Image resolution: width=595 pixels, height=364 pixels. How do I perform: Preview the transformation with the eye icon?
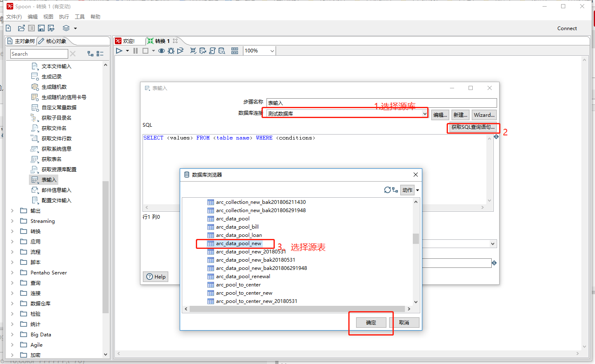tap(162, 51)
